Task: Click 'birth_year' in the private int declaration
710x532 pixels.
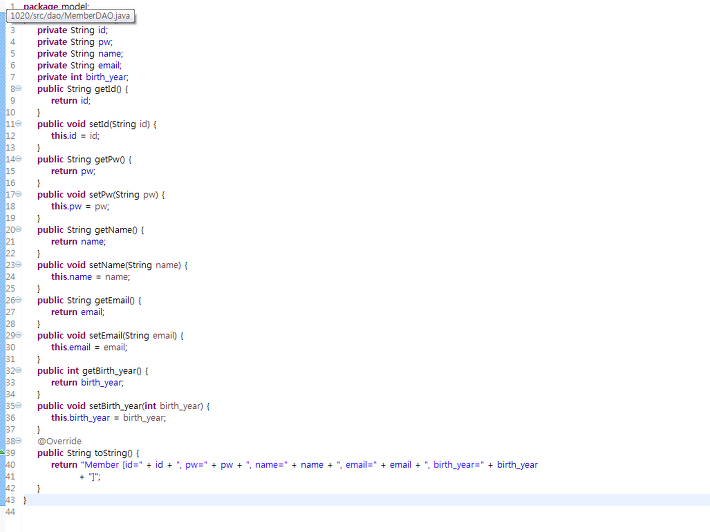Action: coord(107,77)
